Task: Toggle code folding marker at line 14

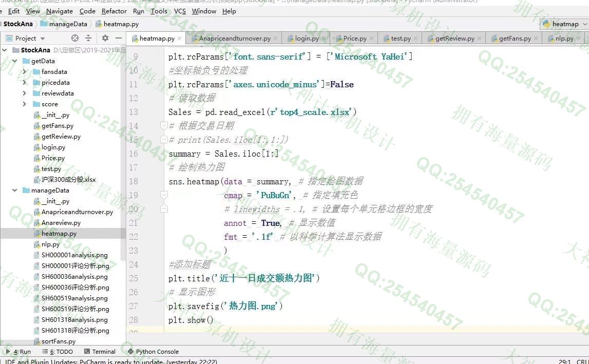Action: tap(164, 125)
